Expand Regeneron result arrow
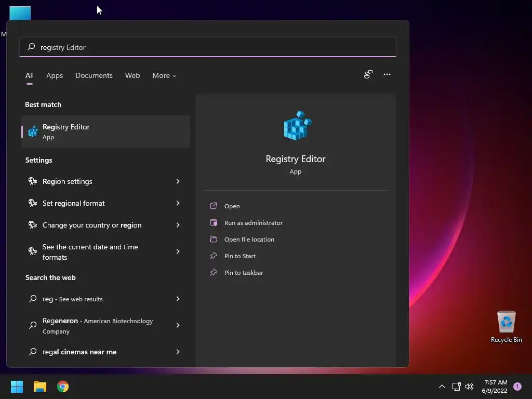 coord(178,325)
